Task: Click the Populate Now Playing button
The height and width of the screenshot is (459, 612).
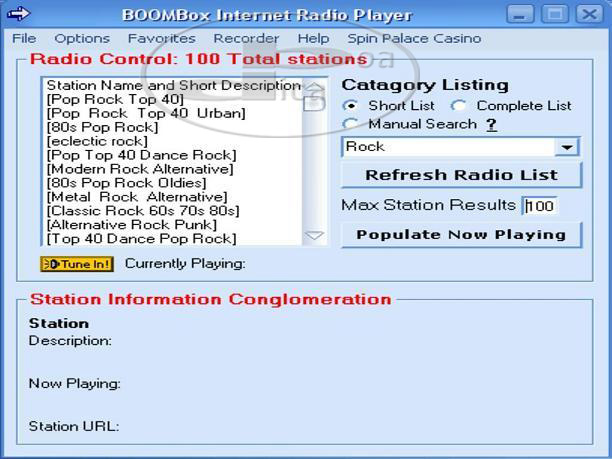Action: [x=460, y=235]
